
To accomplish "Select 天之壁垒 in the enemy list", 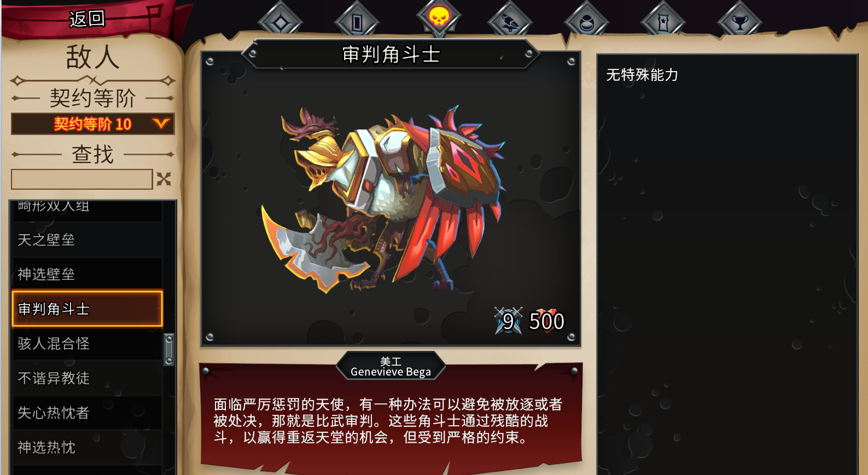I will click(x=87, y=239).
